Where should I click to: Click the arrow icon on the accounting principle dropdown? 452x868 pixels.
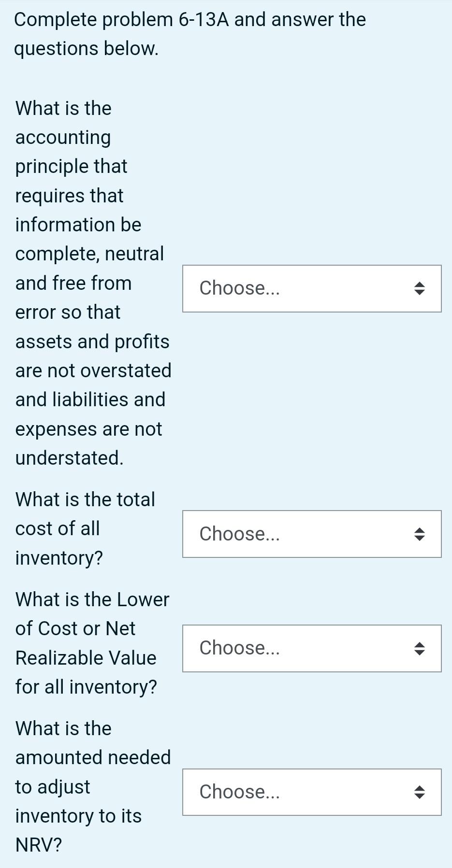(420, 288)
